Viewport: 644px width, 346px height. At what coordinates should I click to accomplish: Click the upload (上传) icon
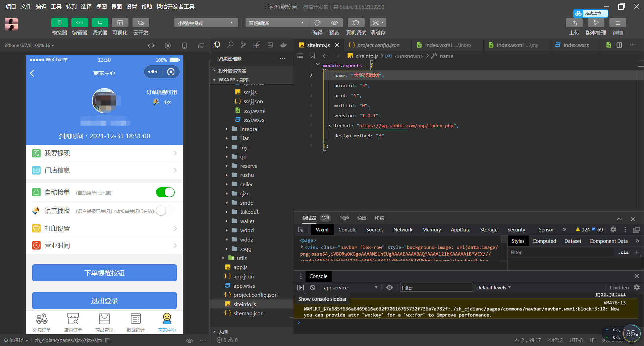(574, 23)
